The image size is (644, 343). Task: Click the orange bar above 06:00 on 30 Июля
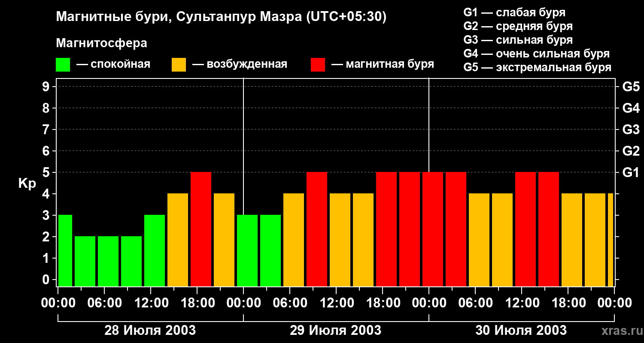479,240
